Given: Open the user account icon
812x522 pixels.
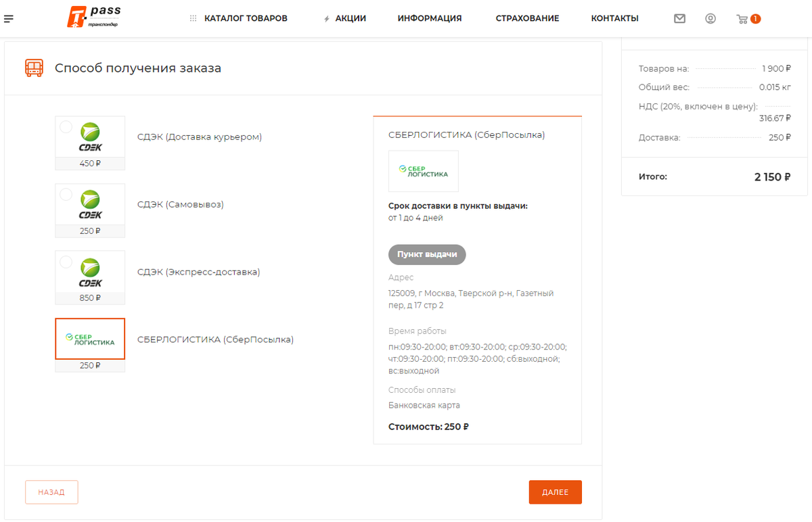Looking at the screenshot, I should coord(710,19).
